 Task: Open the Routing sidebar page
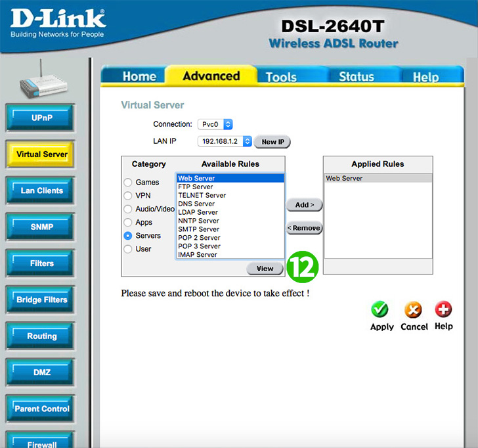point(40,336)
